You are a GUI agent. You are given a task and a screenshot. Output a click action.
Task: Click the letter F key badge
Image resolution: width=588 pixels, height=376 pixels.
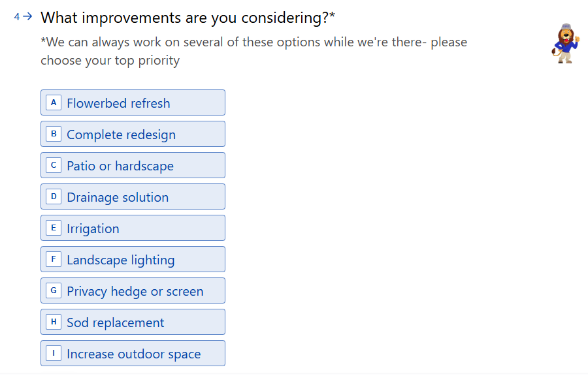point(54,259)
